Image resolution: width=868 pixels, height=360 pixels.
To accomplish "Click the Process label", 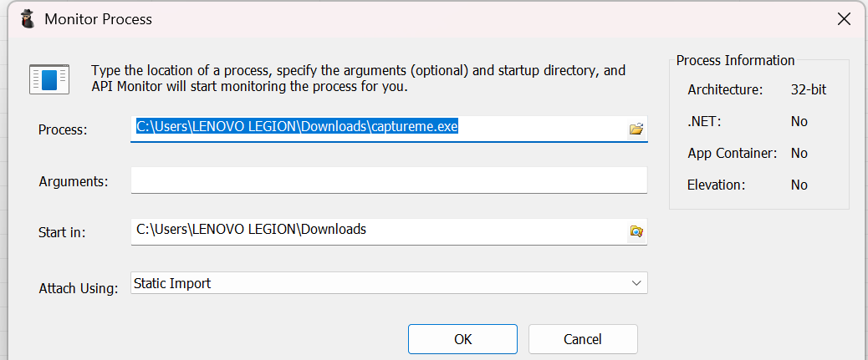I will 63,129.
